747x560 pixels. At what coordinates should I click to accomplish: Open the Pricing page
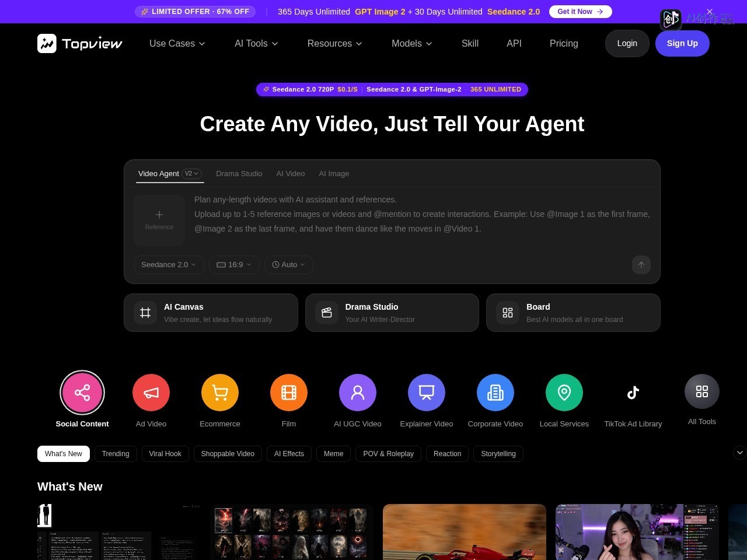point(564,43)
